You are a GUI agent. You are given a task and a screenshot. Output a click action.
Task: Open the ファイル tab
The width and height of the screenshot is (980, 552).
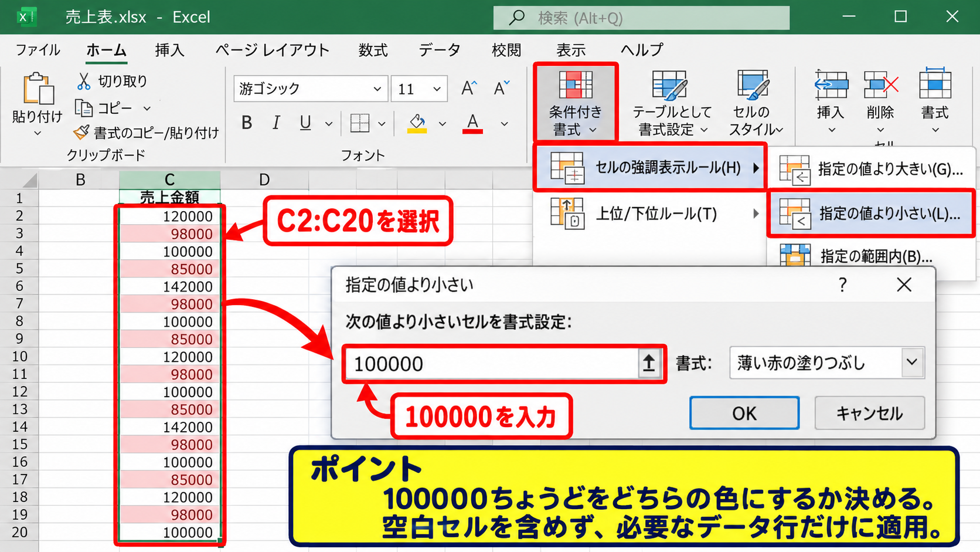click(x=38, y=50)
